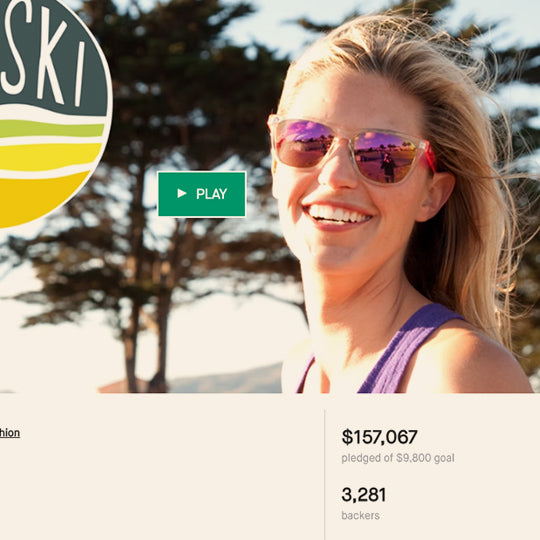Screen dimensions: 540x540
Task: Click the smiling woman's face in the video
Action: 348,193
